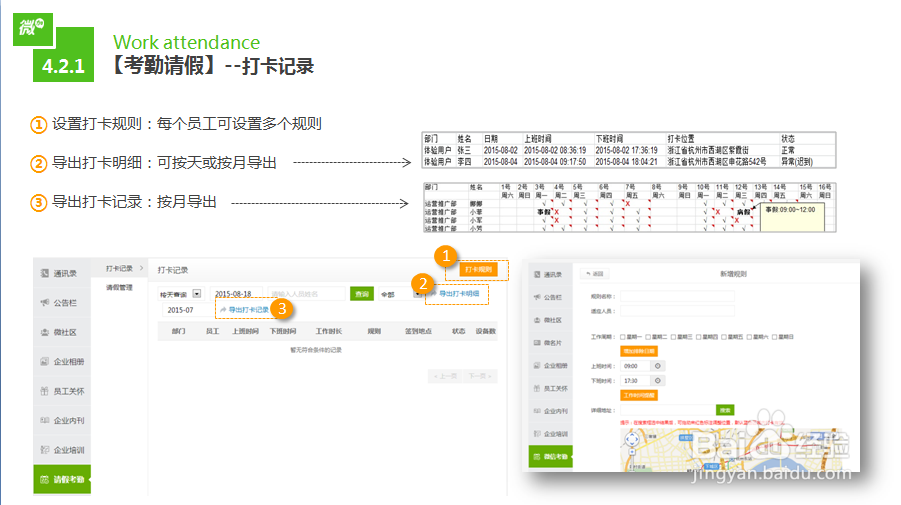Click the 详细地址 address input field
901x505 pixels.
668,410
